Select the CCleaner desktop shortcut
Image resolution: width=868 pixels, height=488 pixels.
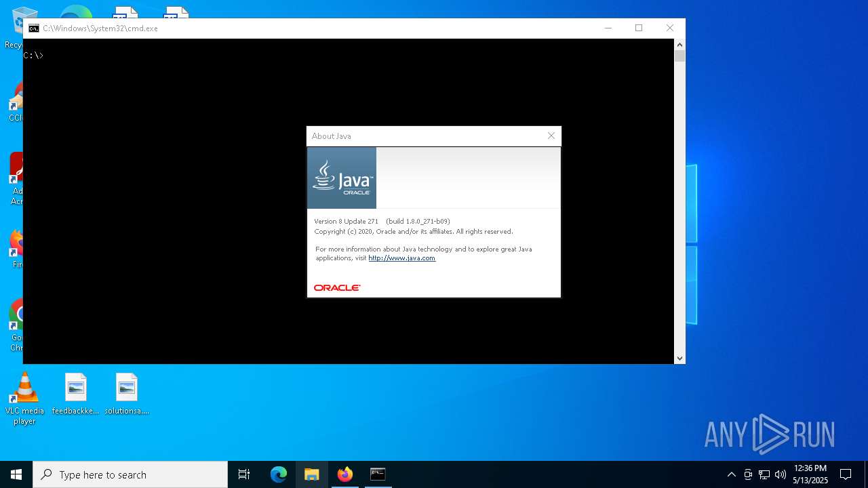16,102
